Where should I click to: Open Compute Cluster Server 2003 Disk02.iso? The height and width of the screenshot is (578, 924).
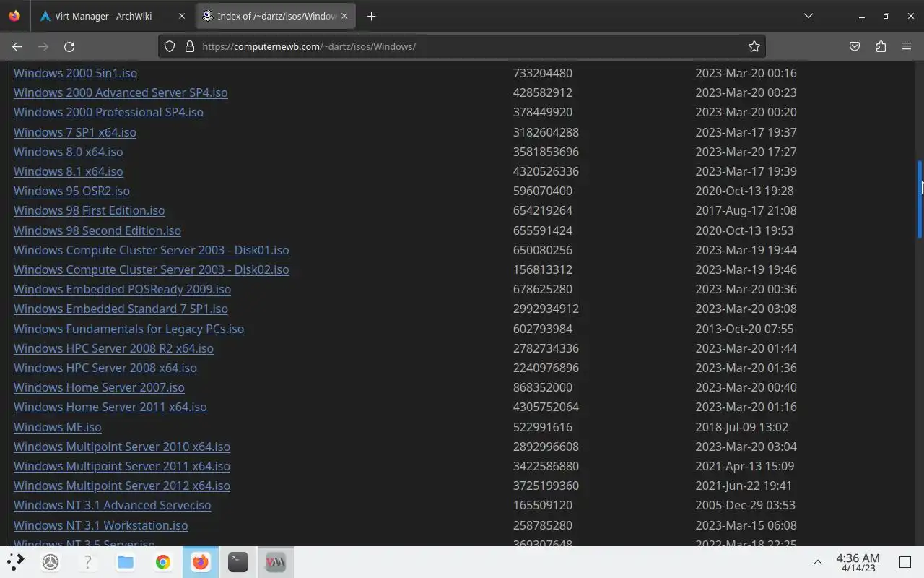[x=152, y=269]
